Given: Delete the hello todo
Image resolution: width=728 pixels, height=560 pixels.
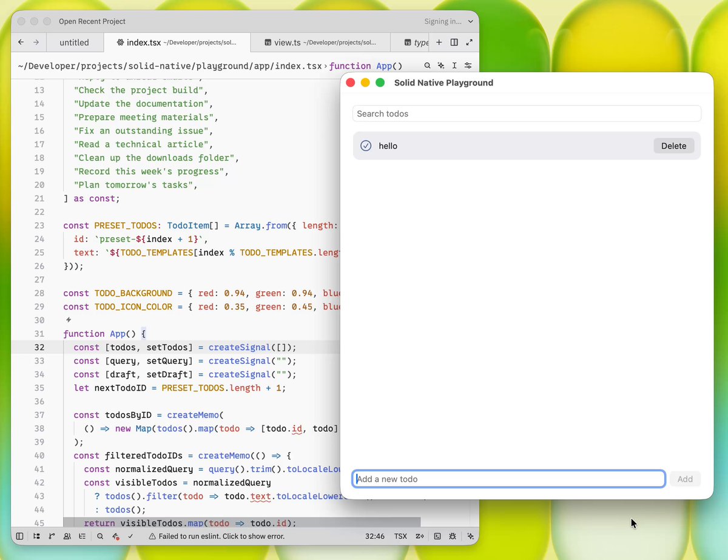Looking at the screenshot, I should click(x=674, y=146).
